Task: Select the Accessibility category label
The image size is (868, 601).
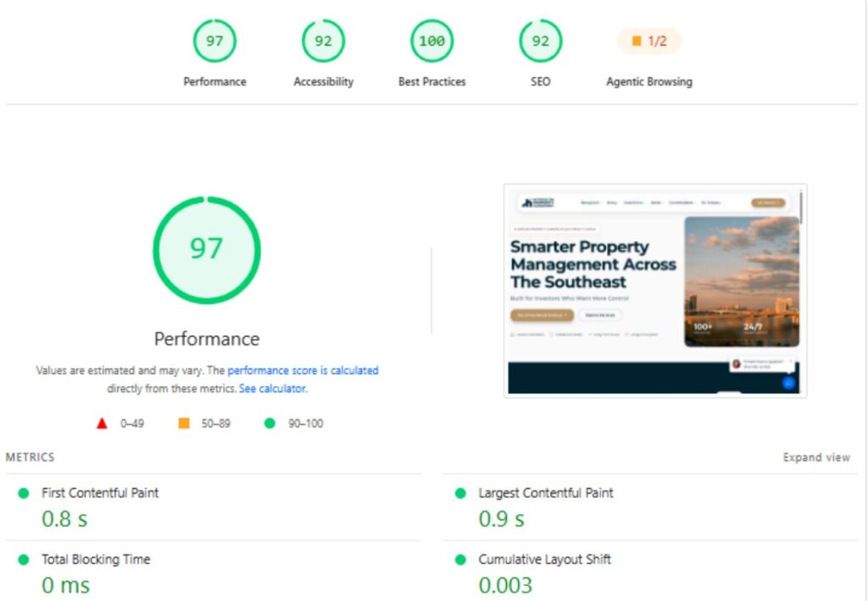Action: pos(323,81)
